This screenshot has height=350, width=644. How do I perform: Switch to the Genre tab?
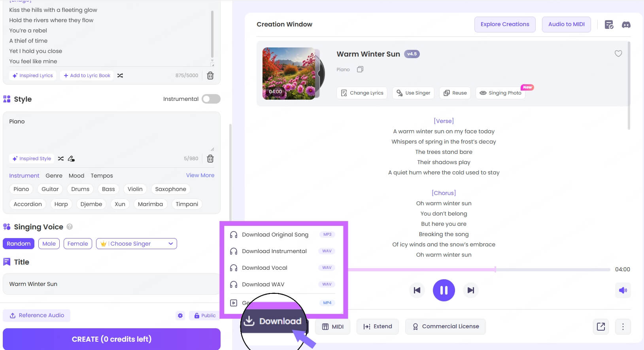(x=54, y=176)
